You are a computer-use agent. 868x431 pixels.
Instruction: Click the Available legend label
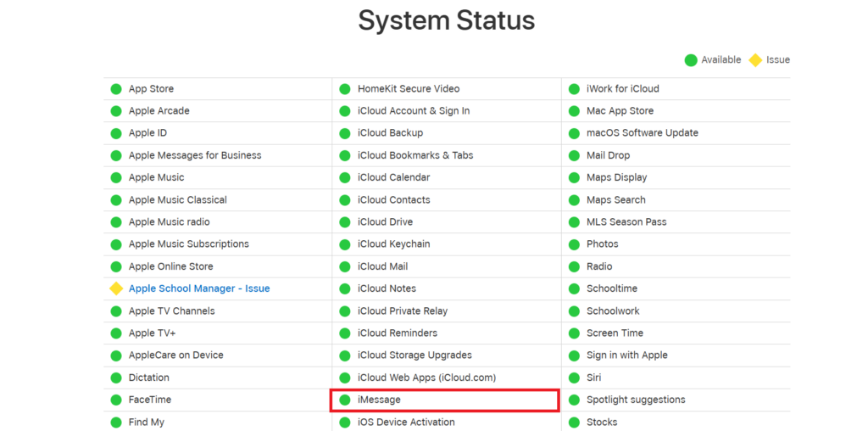tap(721, 60)
